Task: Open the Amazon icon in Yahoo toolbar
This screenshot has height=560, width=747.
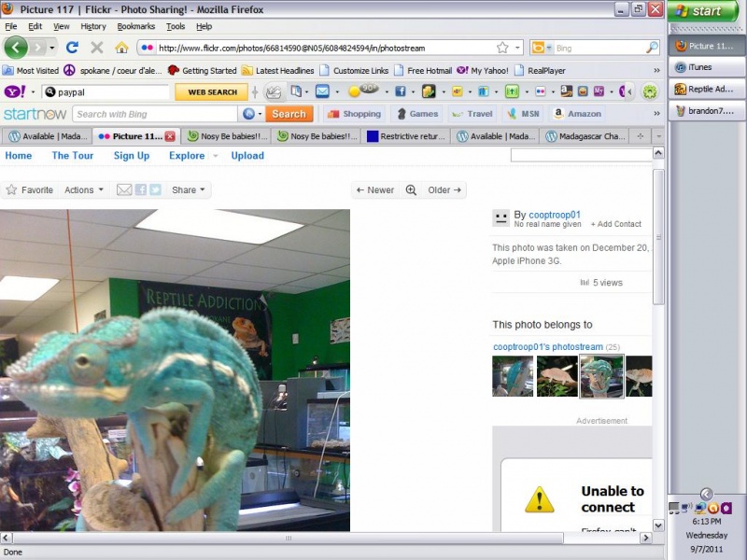Action: click(x=567, y=91)
